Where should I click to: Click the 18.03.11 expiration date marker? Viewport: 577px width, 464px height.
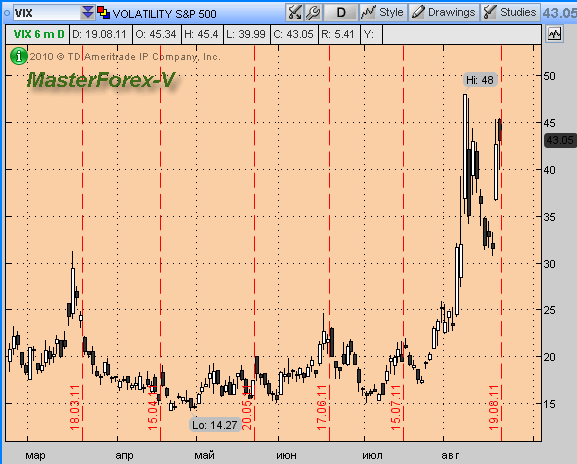74,408
